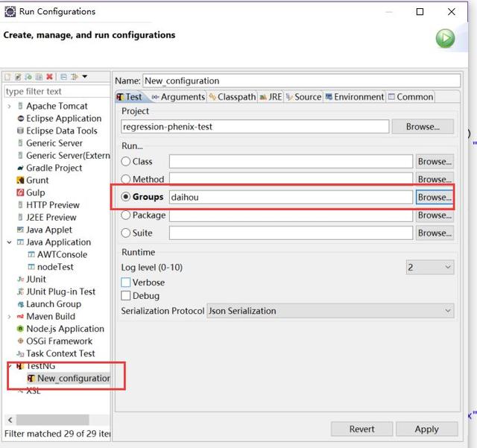
Task: Open the filter options dropdown arrow in toolbar
Action: coord(85,77)
